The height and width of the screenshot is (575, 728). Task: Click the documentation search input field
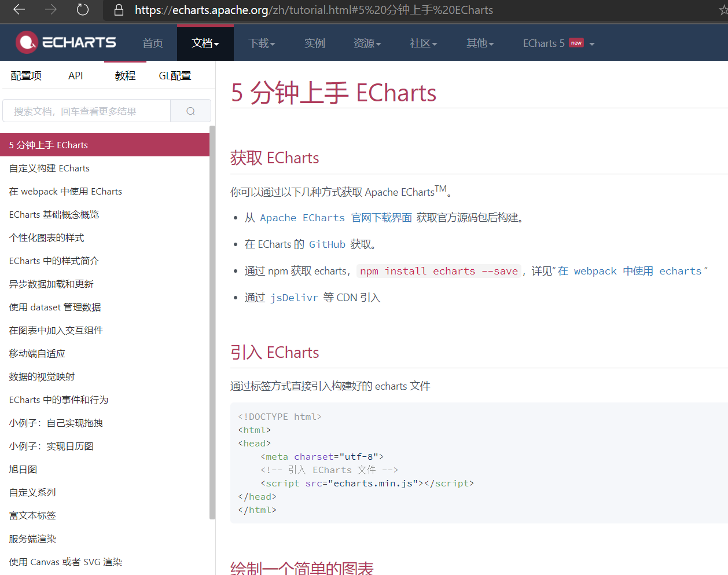click(87, 111)
